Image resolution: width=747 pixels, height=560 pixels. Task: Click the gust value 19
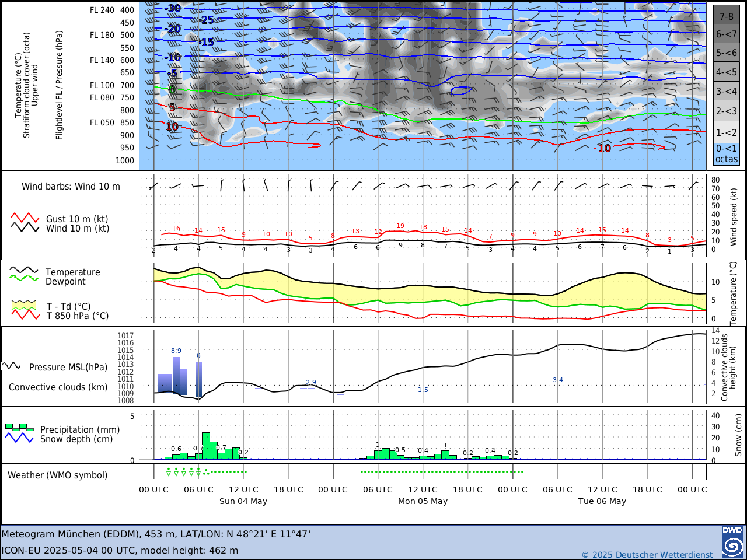coord(400,226)
